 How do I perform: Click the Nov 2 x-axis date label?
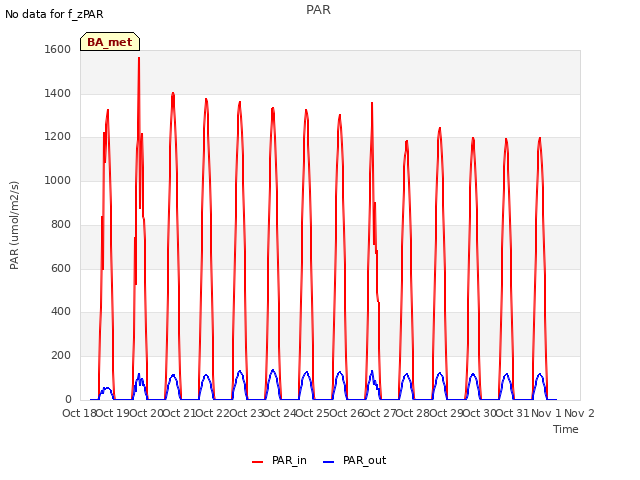point(579,413)
